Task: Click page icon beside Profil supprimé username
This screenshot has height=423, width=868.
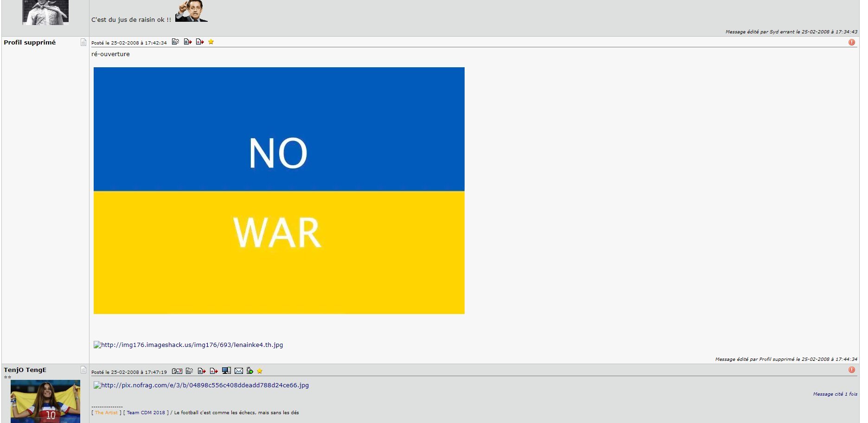Action: pyautogui.click(x=83, y=42)
